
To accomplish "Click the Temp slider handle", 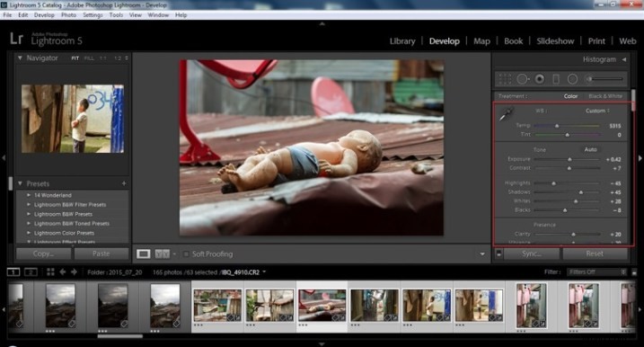I will point(558,126).
